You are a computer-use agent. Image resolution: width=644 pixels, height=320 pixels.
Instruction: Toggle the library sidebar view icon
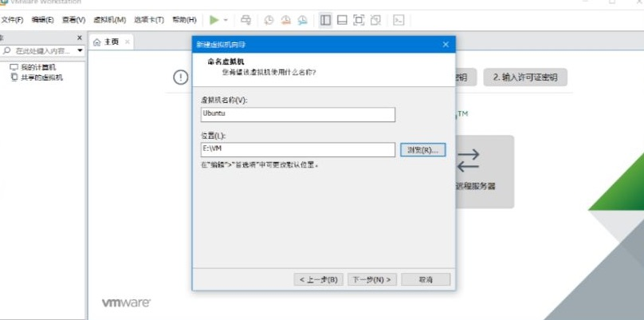tap(325, 20)
